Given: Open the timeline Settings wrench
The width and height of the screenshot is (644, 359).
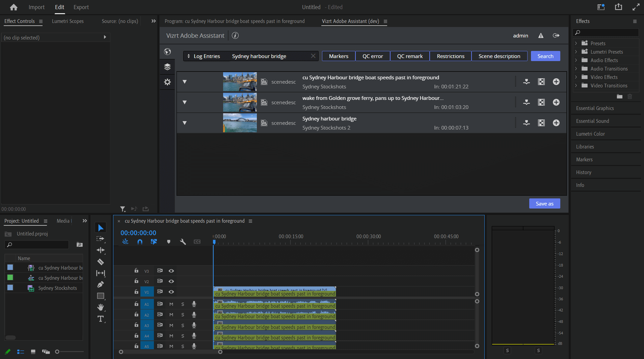Looking at the screenshot, I should [x=183, y=242].
